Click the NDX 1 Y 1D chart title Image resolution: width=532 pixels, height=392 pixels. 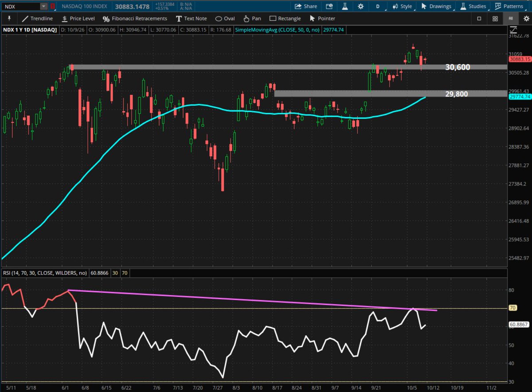tap(30, 29)
